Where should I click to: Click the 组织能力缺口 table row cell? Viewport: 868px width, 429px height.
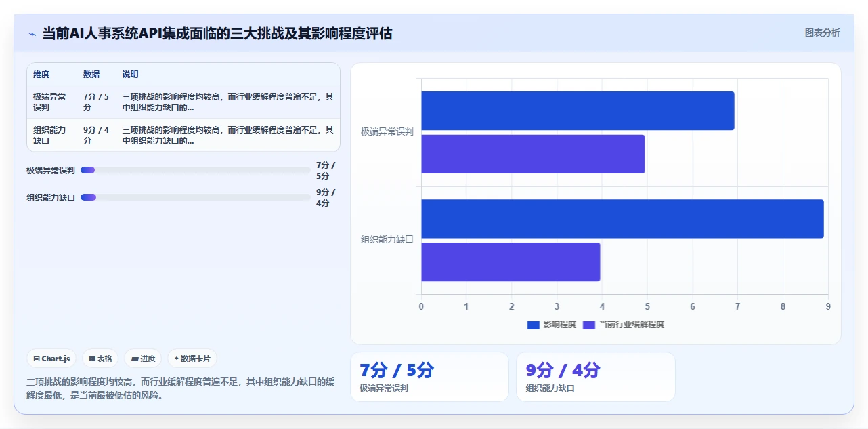click(x=50, y=135)
